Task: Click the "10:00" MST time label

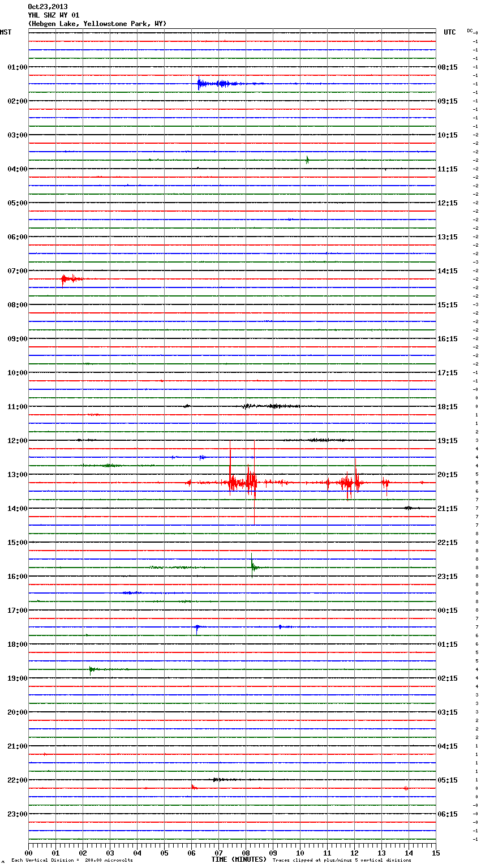Action: [x=18, y=373]
